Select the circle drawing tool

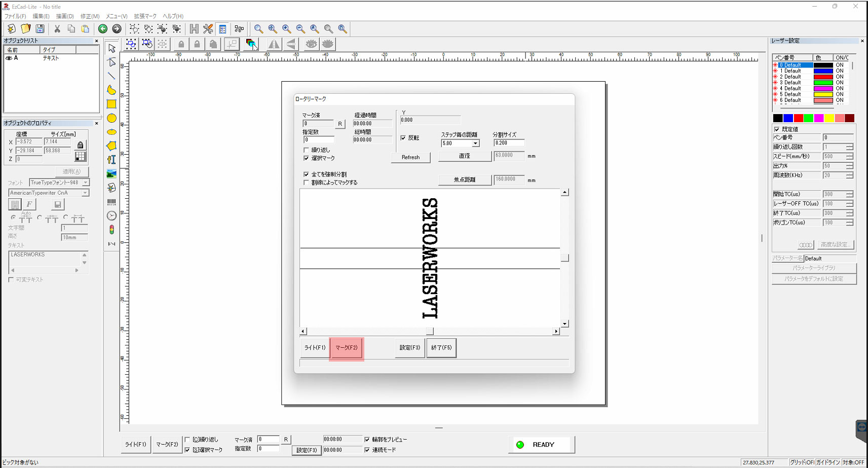111,118
